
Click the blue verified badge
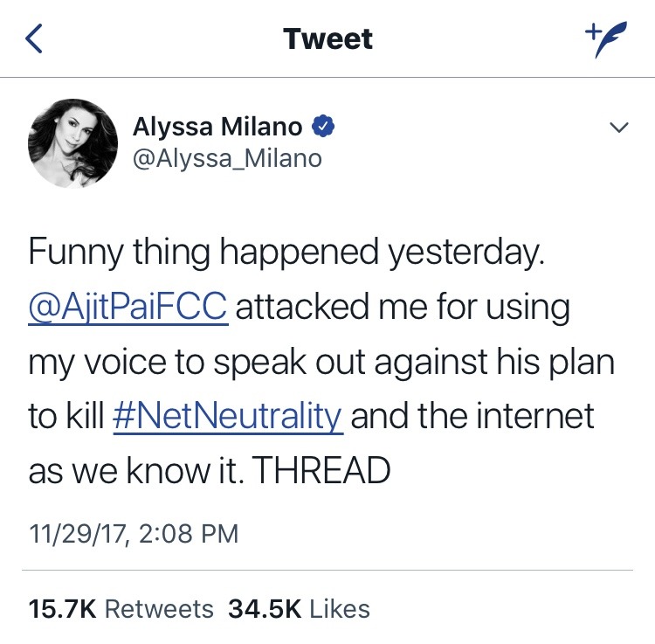324,128
